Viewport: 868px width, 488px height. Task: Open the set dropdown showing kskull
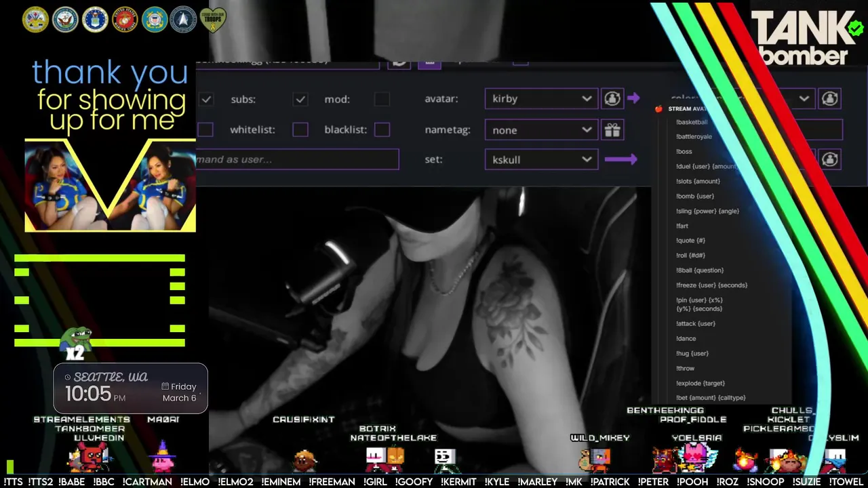(542, 160)
